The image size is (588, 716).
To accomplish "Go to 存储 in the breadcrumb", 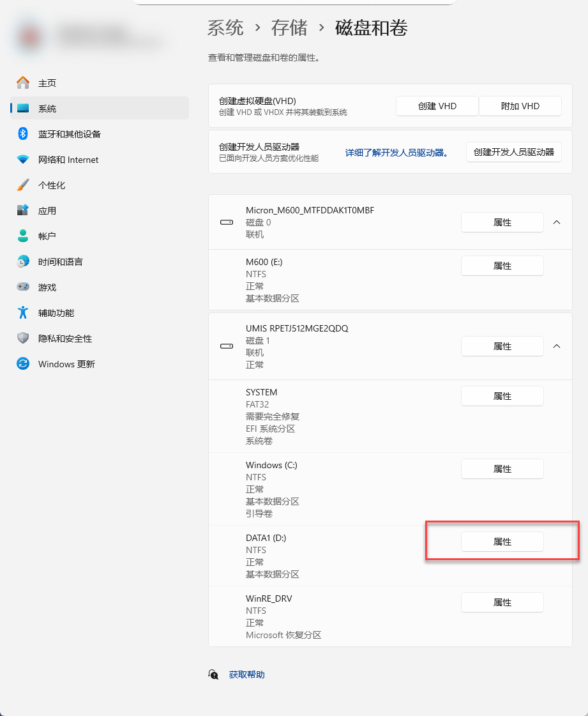I will 289,28.
